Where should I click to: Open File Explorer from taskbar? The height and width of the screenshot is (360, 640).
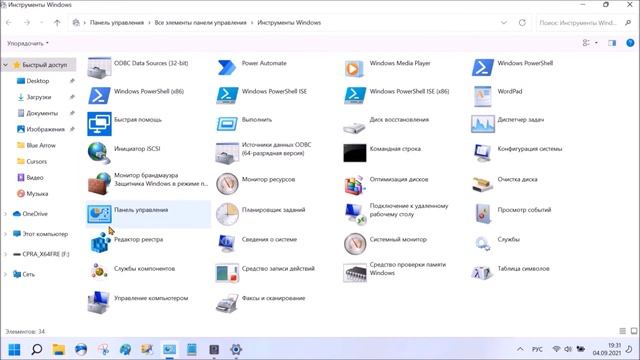pyautogui.click(x=59, y=349)
